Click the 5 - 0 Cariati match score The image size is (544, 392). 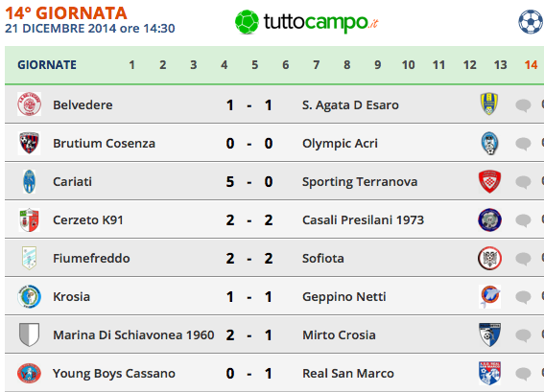click(249, 181)
